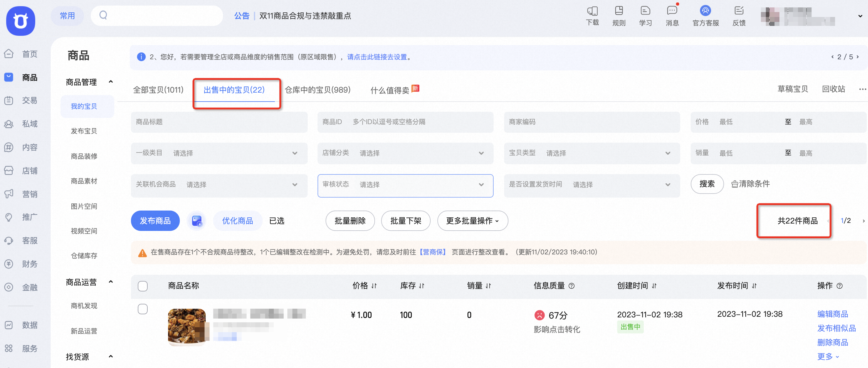Open the 学习 learning icon
This screenshot has height=368, width=868.
[645, 11]
